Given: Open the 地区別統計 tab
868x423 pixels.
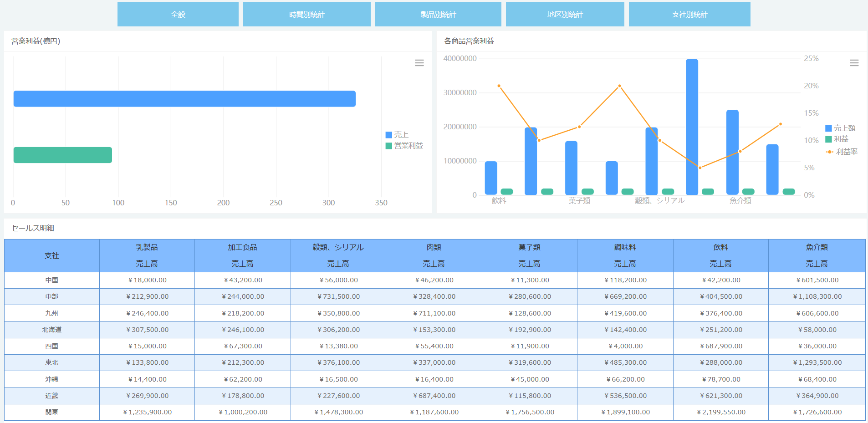Looking at the screenshot, I should coord(565,14).
